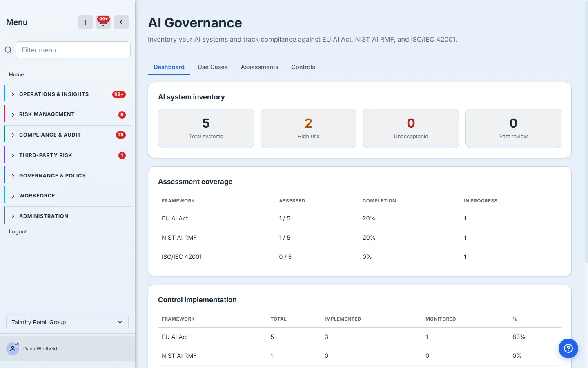The image size is (588, 368).
Task: Switch to the Use Cases tab
Action: pyautogui.click(x=212, y=67)
